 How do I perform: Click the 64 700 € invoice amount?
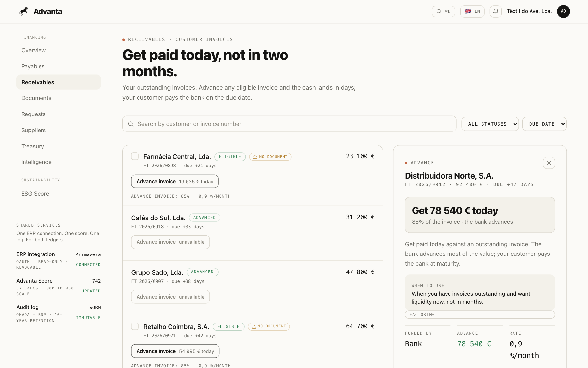tap(360, 326)
